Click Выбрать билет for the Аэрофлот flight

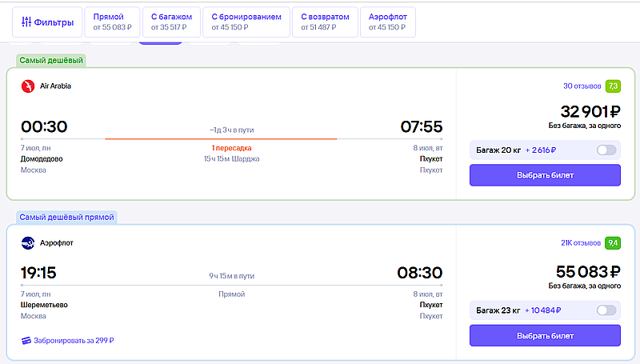click(545, 335)
